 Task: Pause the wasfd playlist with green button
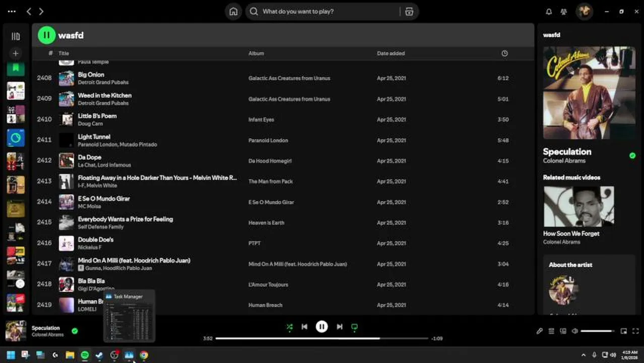coord(46,35)
